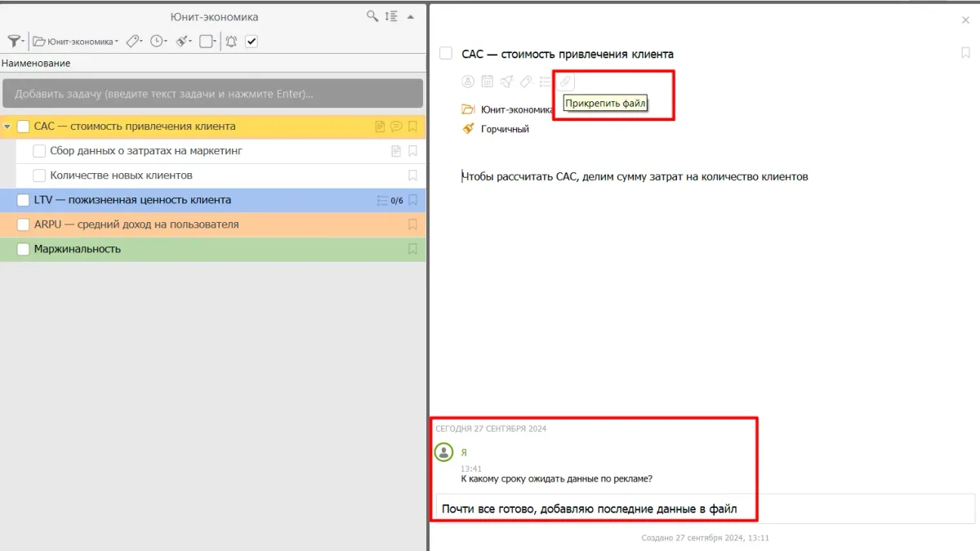Click the assignee person icon in task details

click(x=468, y=81)
